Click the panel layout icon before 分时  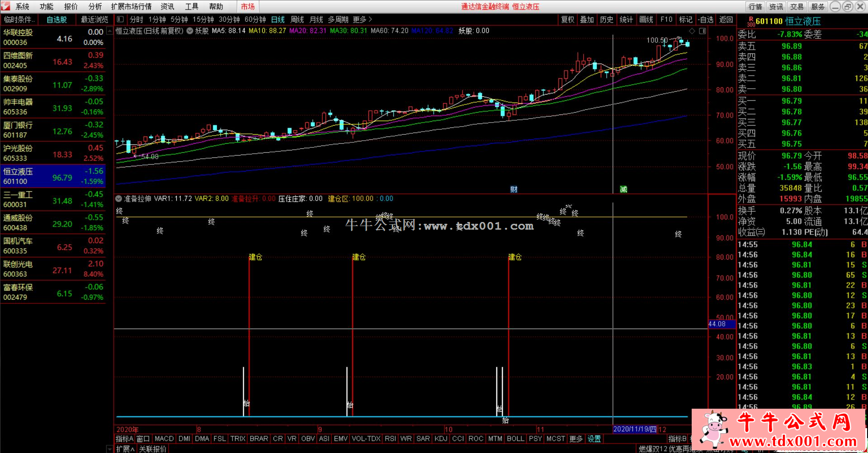120,19
